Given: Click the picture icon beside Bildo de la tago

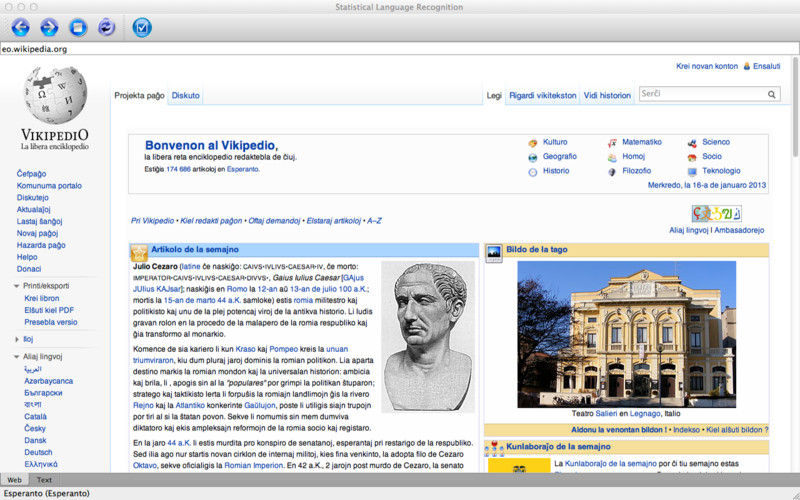Looking at the screenshot, I should point(494,253).
